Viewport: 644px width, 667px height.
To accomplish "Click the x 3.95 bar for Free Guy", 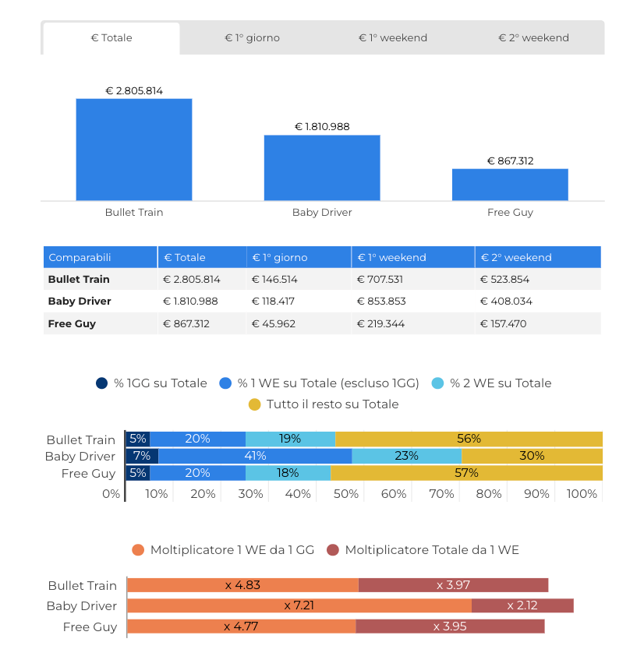I will pyautogui.click(x=451, y=626).
